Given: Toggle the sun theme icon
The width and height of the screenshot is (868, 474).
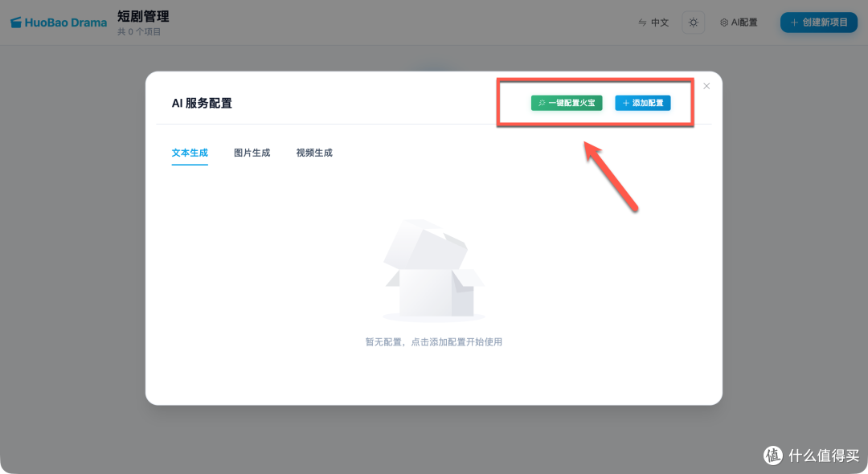Looking at the screenshot, I should click(693, 22).
